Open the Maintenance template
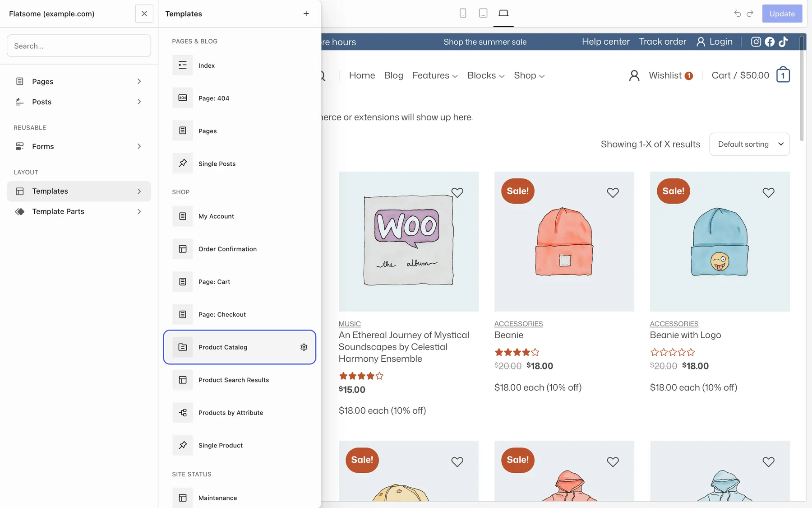Screen dimensions: 812x508 tap(239, 498)
